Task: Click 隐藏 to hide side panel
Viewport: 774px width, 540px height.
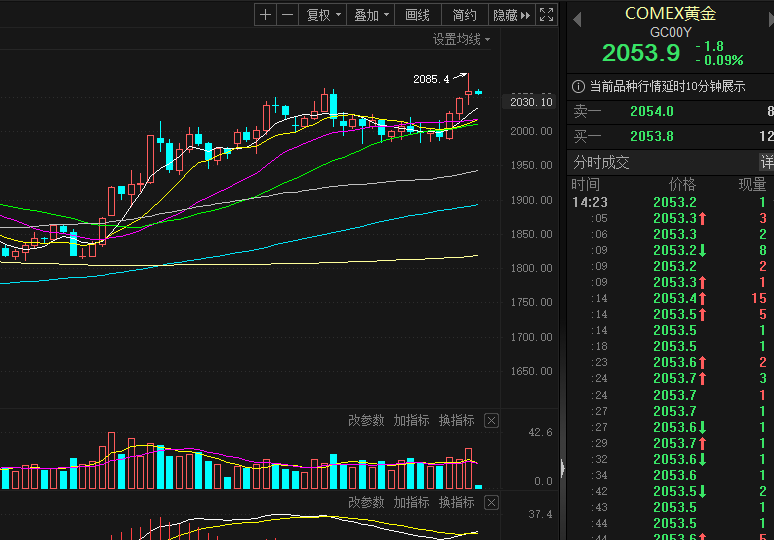Action: tap(509, 15)
